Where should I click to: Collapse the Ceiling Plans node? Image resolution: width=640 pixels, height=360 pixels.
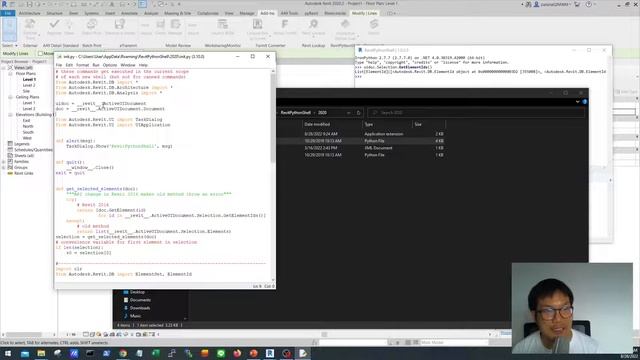(x=10, y=97)
